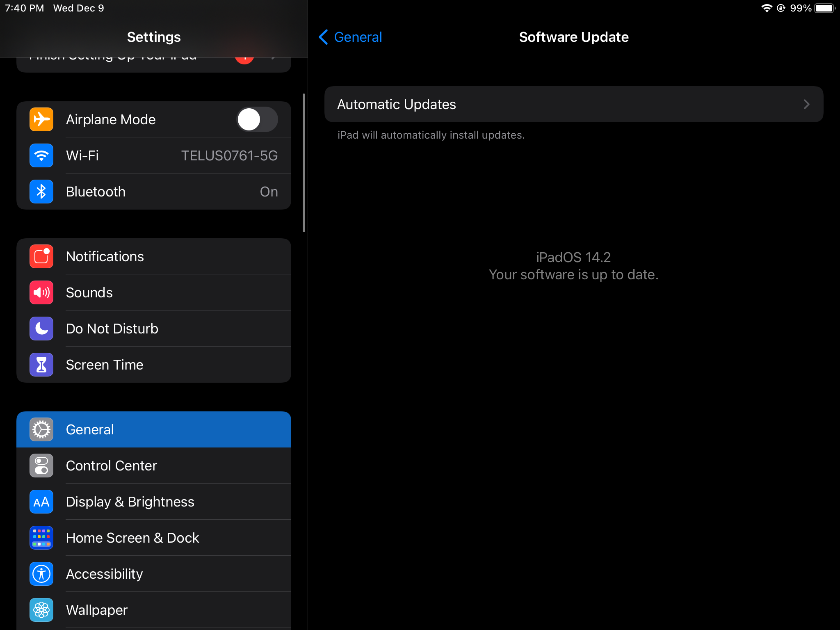Toggle the Airplane Mode switch

coord(257,119)
